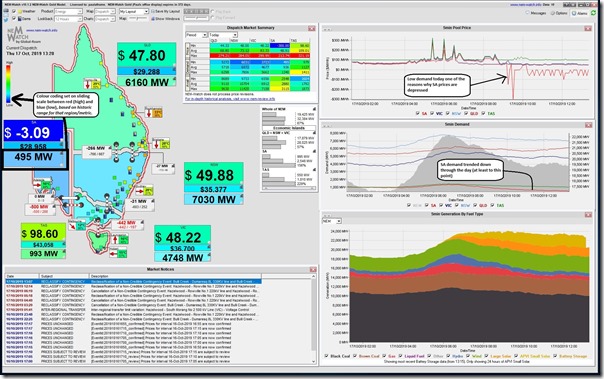Click the green refresh icon
The height and width of the screenshot is (379, 604).
594,13
